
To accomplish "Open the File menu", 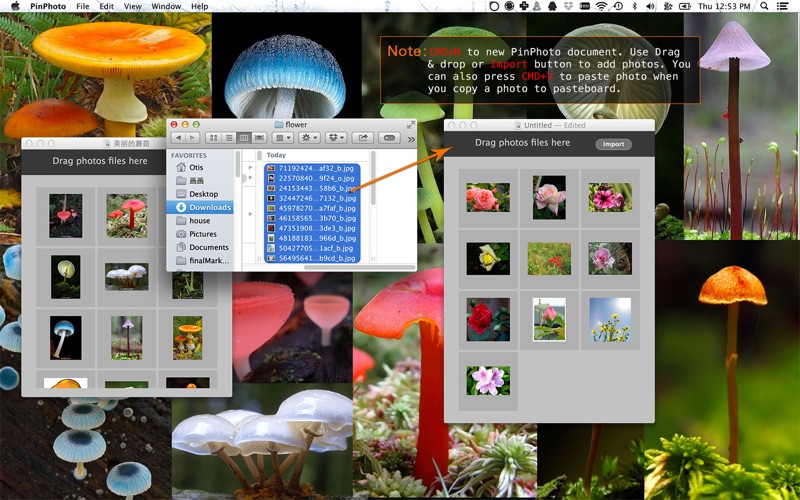I will 82,6.
